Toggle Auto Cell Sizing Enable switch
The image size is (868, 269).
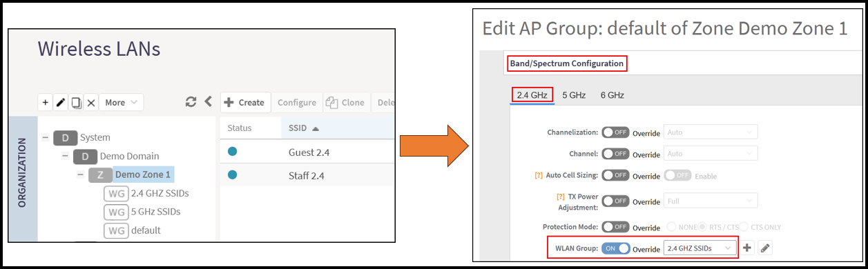click(x=677, y=176)
